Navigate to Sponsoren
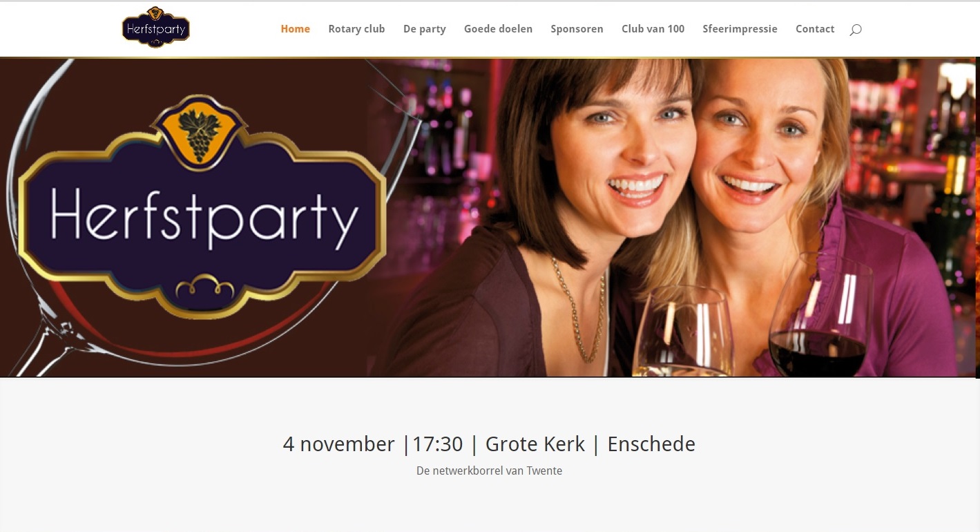The width and height of the screenshot is (980, 532). point(577,29)
